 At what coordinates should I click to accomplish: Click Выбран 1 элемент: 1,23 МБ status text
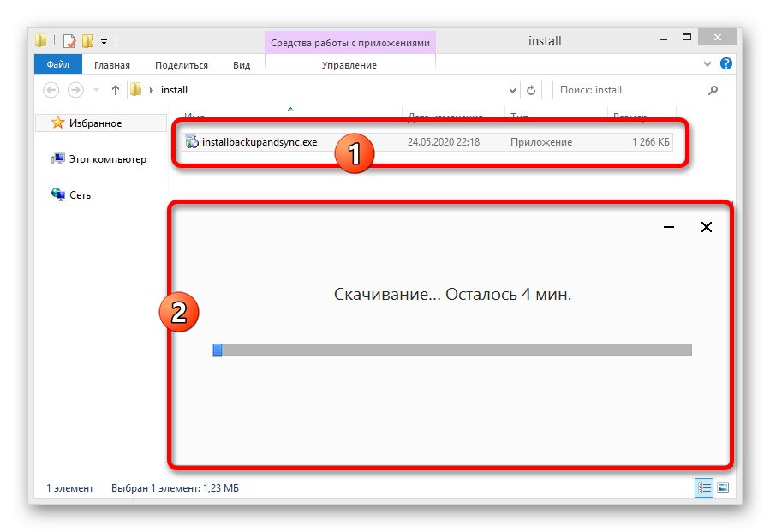(x=175, y=488)
